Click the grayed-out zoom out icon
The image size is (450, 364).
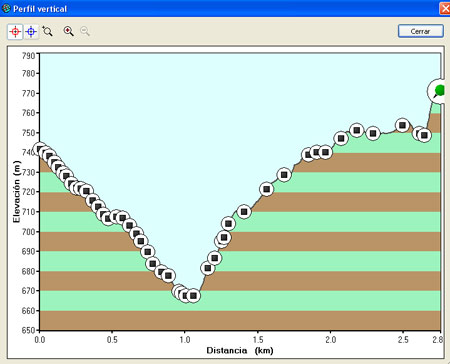tap(85, 31)
